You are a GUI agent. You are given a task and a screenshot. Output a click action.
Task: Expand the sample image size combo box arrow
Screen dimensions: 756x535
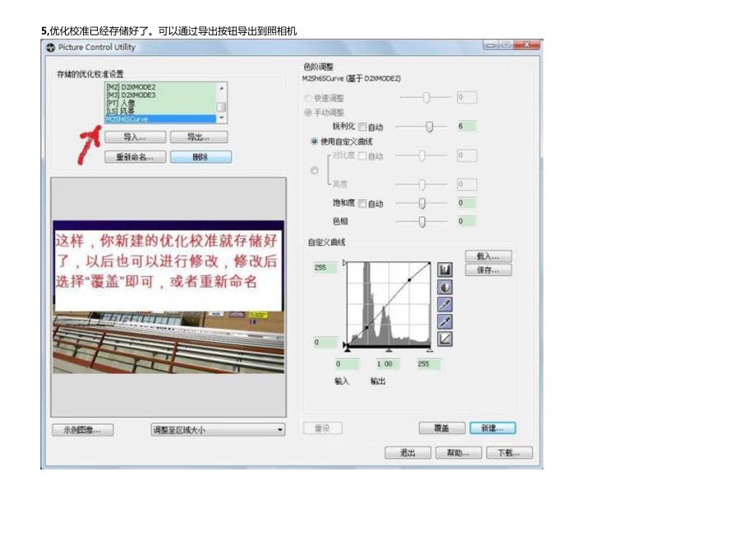click(279, 429)
